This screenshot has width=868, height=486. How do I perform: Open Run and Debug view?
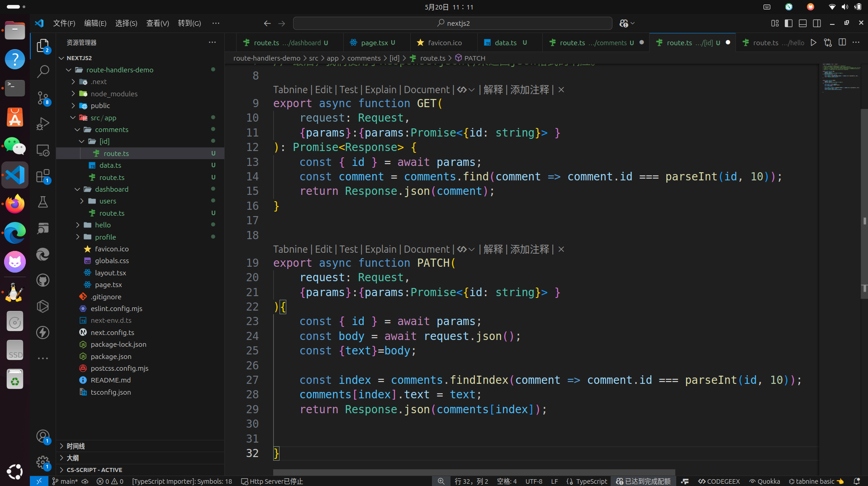(x=43, y=124)
